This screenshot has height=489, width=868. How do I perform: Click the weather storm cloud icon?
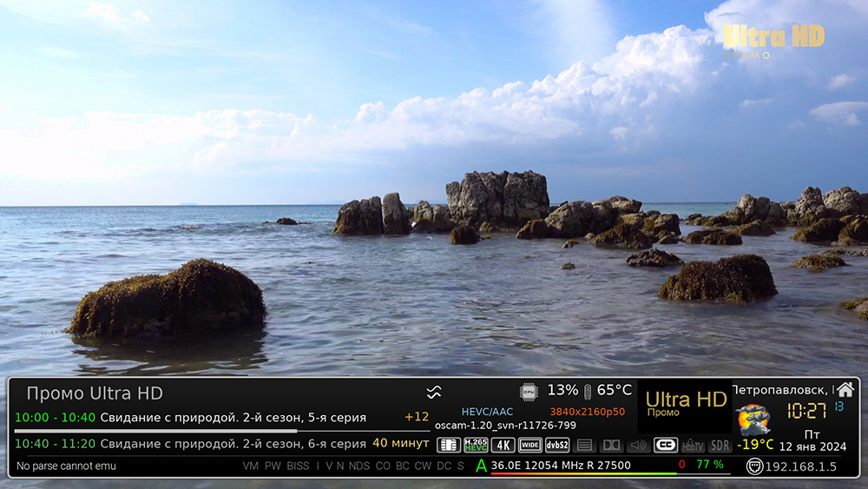[x=753, y=420]
